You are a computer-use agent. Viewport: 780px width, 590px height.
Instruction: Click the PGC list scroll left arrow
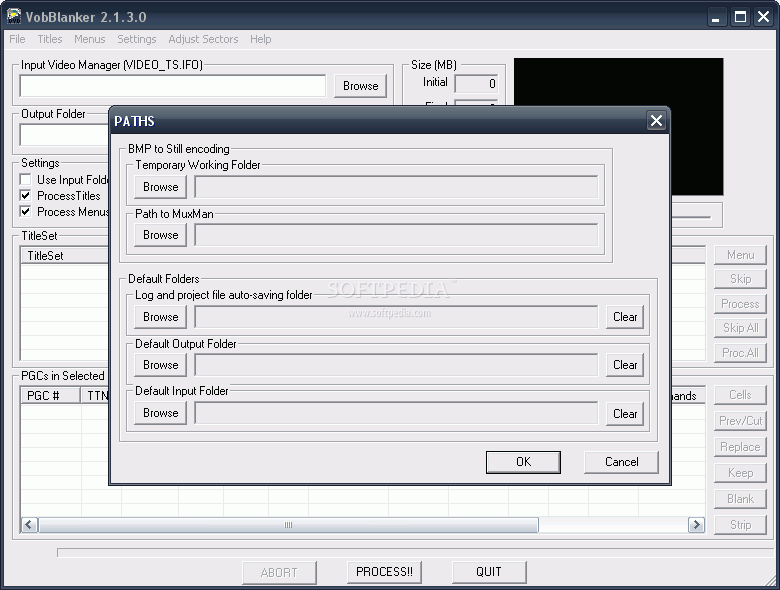[29, 525]
